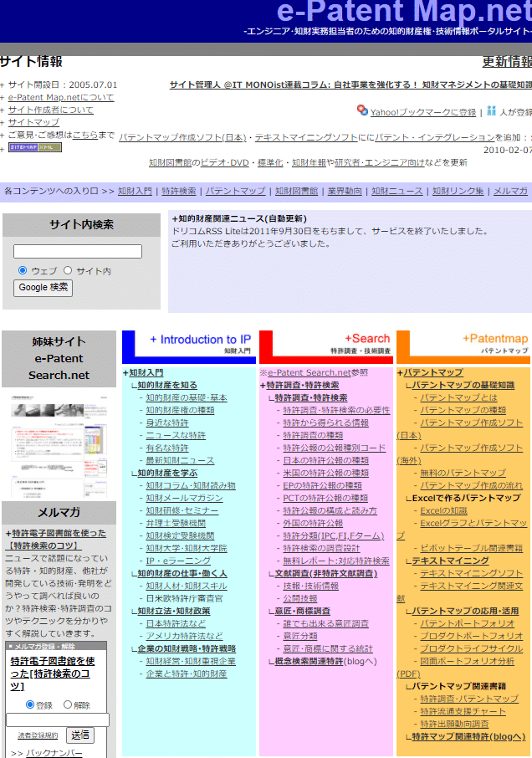Image resolution: width=532 pixels, height=758 pixels.
Task: Open the 特許調査の種類 link
Action: pyautogui.click(x=313, y=435)
